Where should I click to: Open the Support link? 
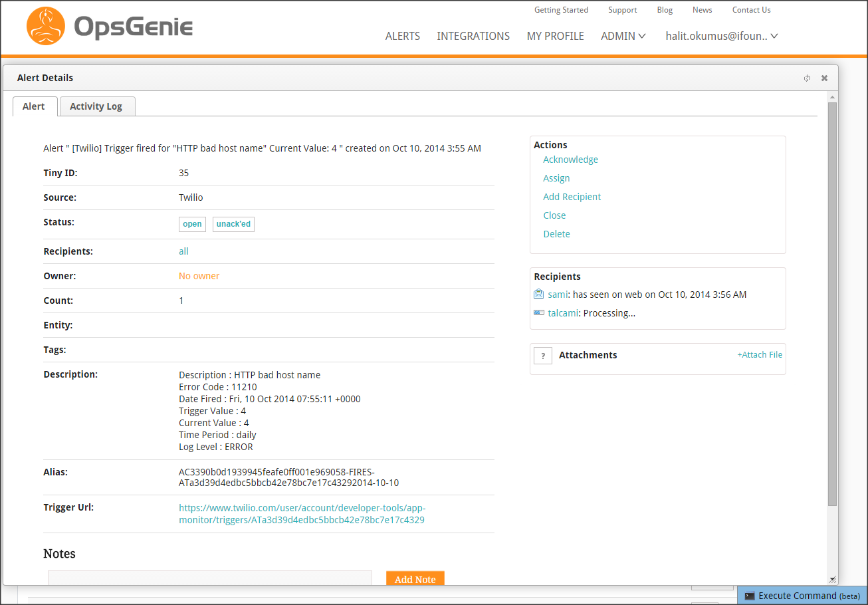pos(623,10)
